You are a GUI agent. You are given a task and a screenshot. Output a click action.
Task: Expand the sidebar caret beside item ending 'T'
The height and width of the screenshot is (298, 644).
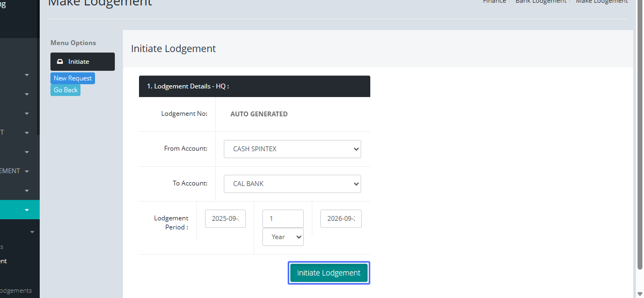pyautogui.click(x=27, y=132)
